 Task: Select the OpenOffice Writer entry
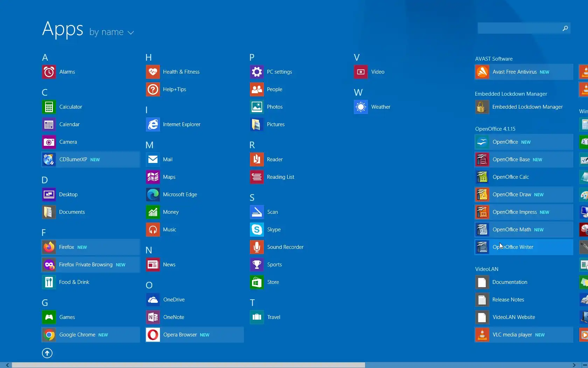click(x=524, y=247)
